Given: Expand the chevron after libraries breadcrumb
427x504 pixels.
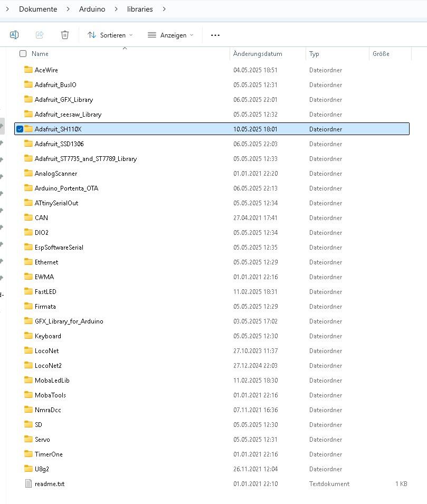Looking at the screenshot, I should click(x=165, y=9).
